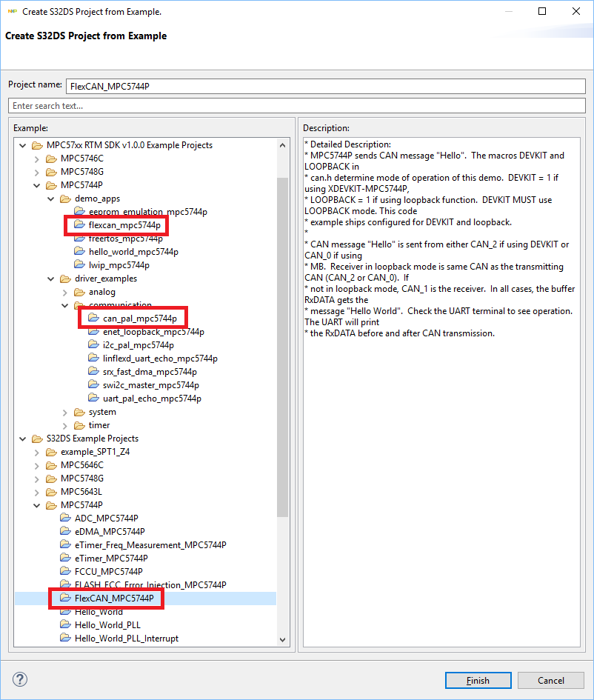This screenshot has height=700, width=594.
Task: Select eDMA_MPC5744P example project
Action: (110, 532)
